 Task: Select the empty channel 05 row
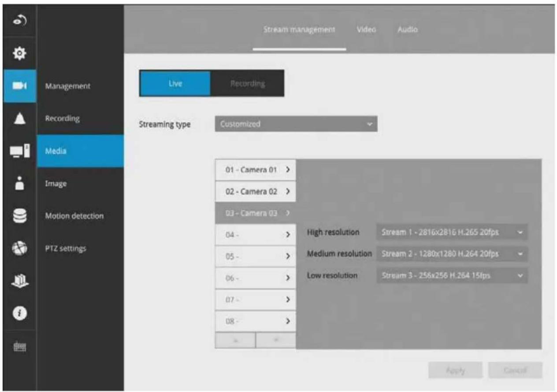click(x=255, y=256)
